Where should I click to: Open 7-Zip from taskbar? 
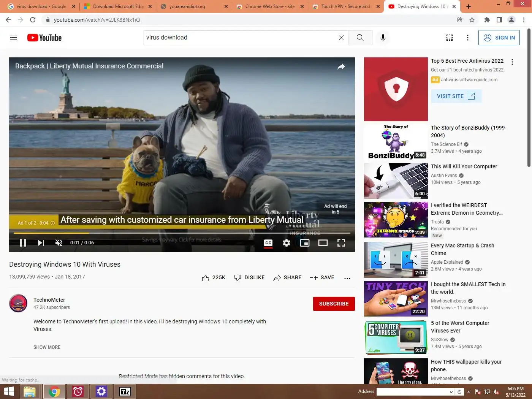click(x=125, y=391)
